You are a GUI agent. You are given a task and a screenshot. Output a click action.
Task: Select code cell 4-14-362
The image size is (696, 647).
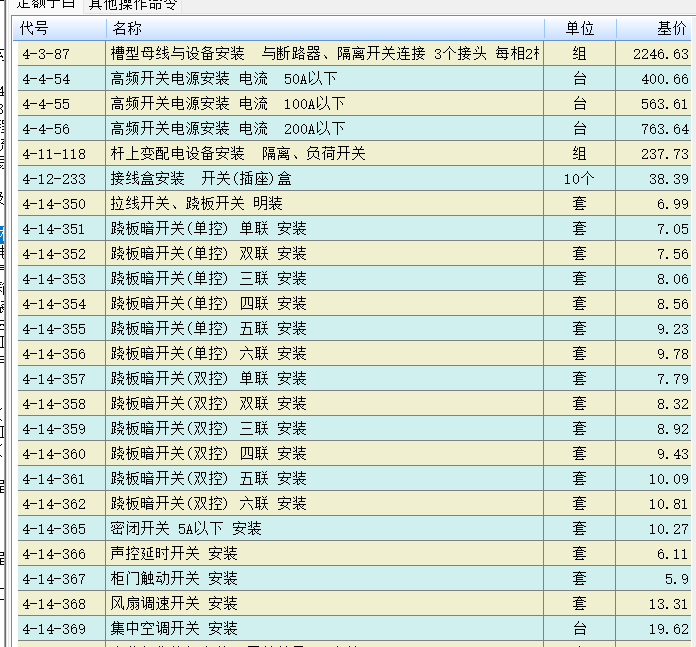click(x=62, y=504)
